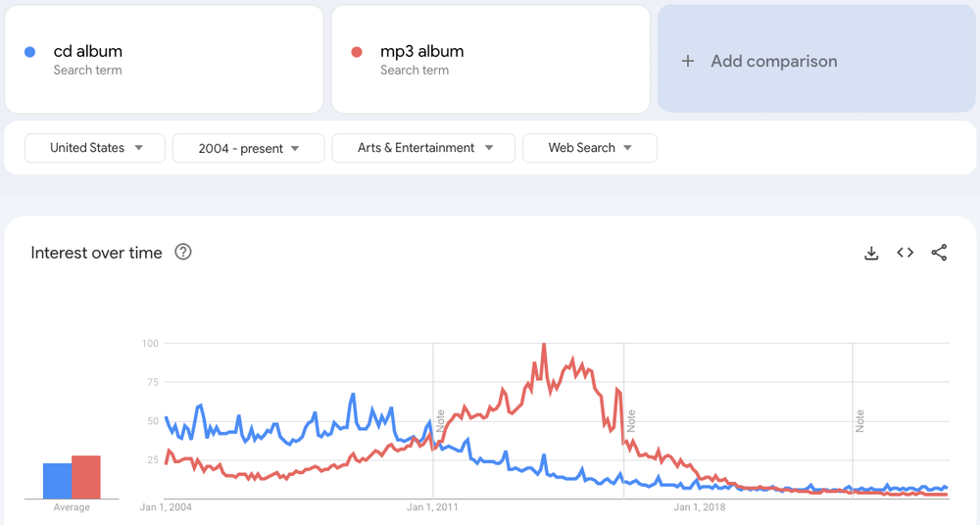Click the blue dot for cd album

29,52
